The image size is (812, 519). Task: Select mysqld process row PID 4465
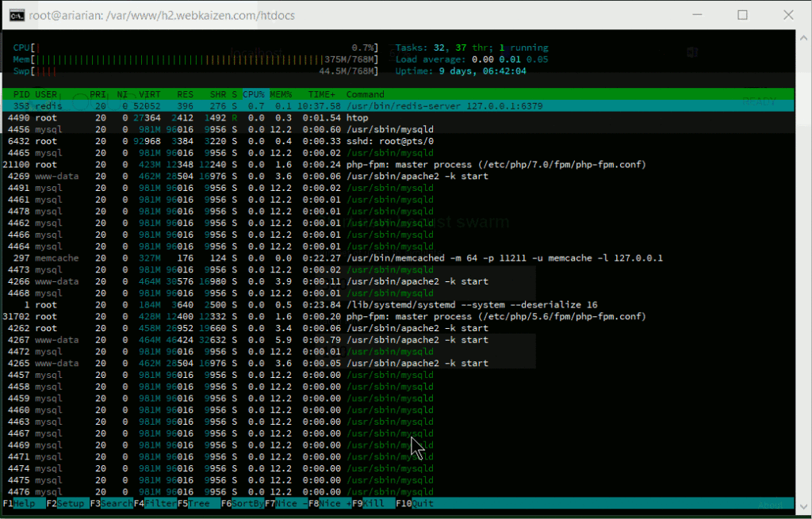(x=398, y=153)
